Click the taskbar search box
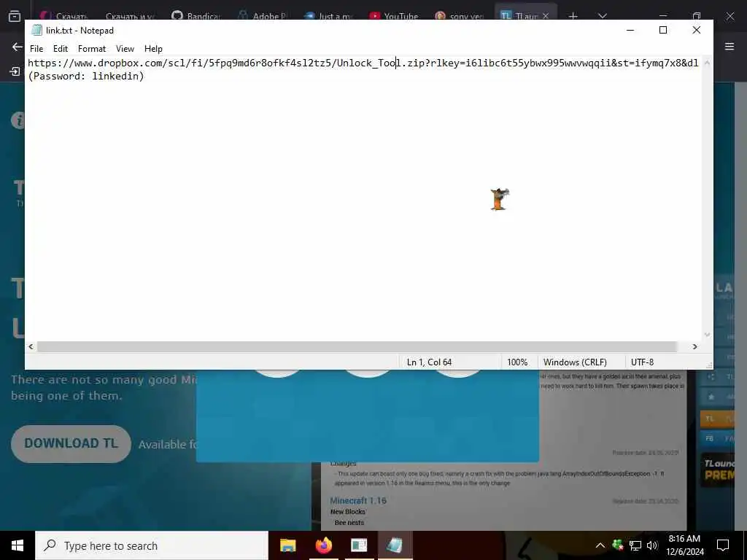Image resolution: width=747 pixels, height=560 pixels. pyautogui.click(x=152, y=545)
